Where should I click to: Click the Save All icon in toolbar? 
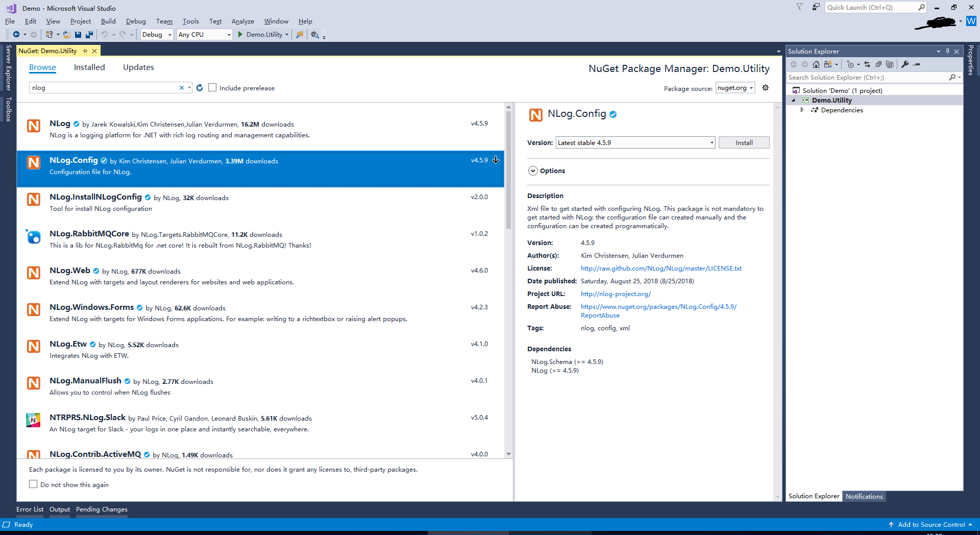[x=89, y=35]
